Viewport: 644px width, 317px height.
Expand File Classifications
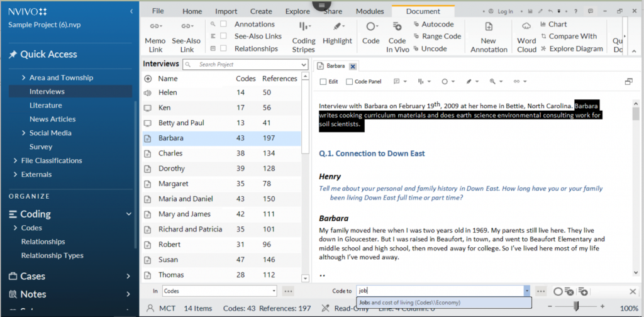click(15, 160)
